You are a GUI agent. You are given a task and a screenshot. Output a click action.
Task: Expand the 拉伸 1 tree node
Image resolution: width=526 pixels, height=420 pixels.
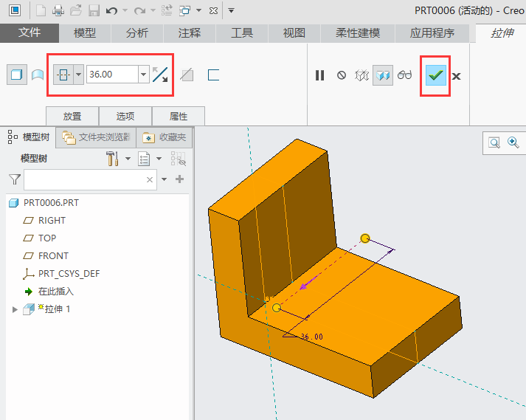(x=14, y=309)
